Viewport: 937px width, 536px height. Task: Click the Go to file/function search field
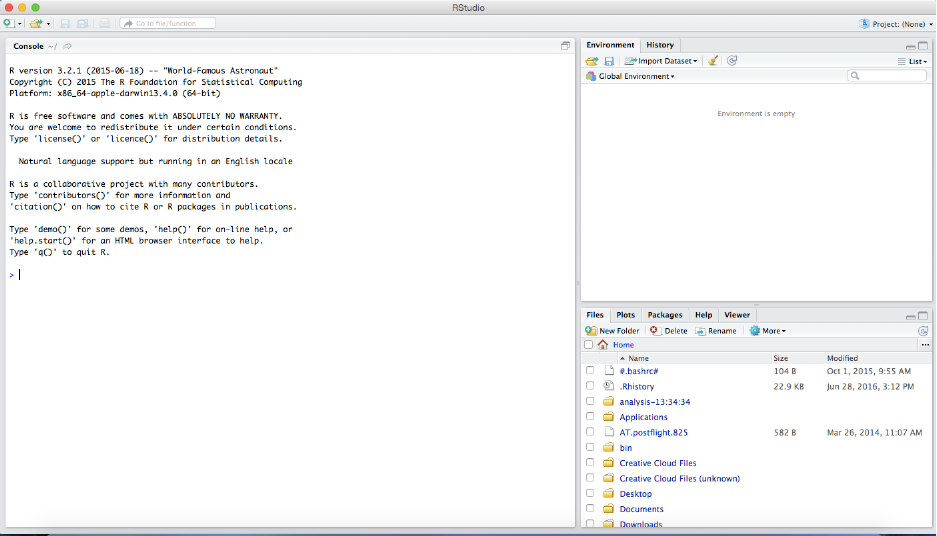(x=166, y=23)
